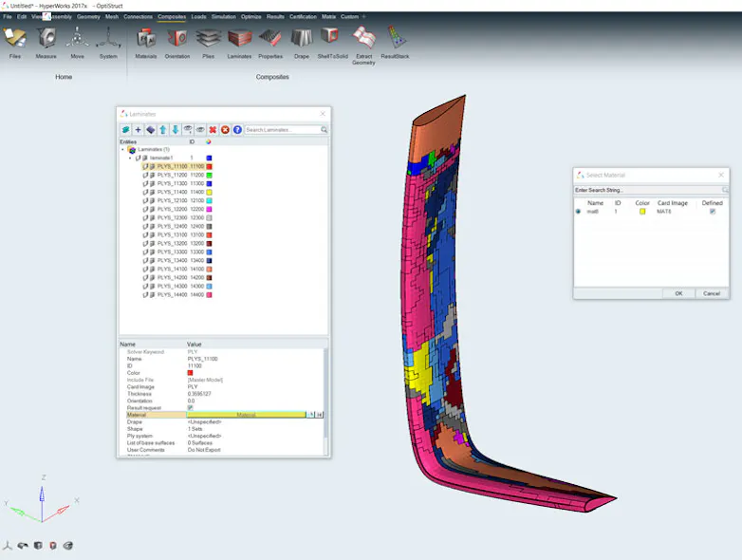Open the composite Properties tool
Image resolution: width=742 pixels, height=560 pixels.
click(270, 38)
